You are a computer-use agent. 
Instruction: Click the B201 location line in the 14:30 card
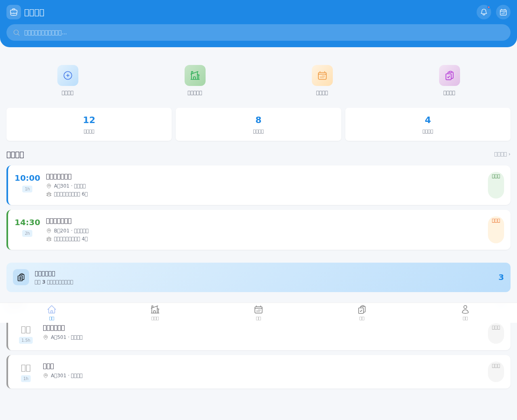[67, 231]
